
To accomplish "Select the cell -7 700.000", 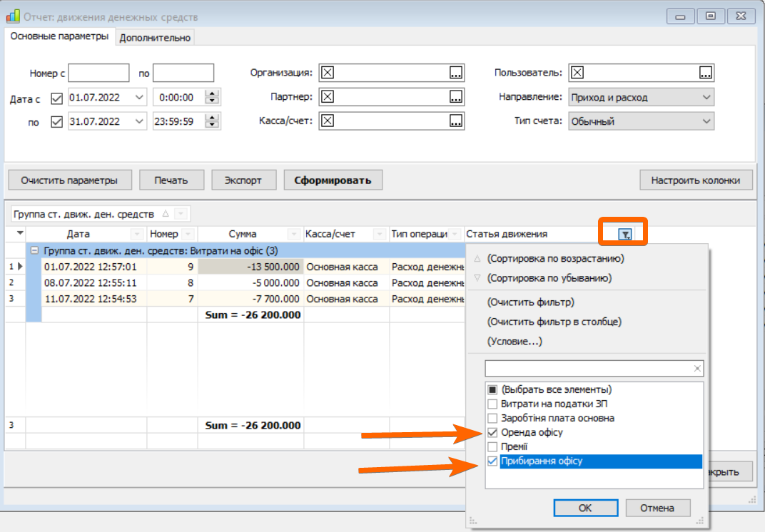I will click(250, 299).
